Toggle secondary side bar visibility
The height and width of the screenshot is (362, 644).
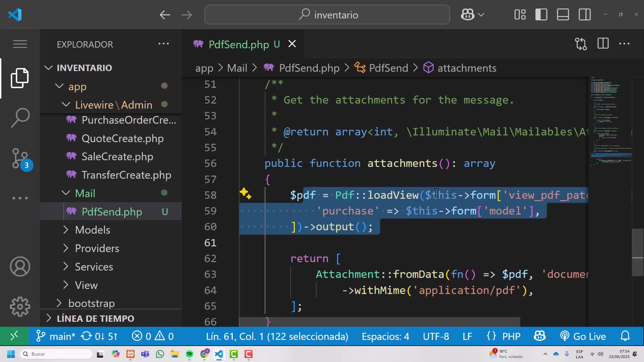585,15
